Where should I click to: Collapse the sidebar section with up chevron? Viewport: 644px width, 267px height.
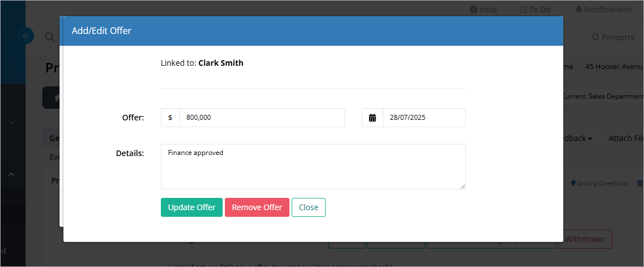[x=12, y=174]
